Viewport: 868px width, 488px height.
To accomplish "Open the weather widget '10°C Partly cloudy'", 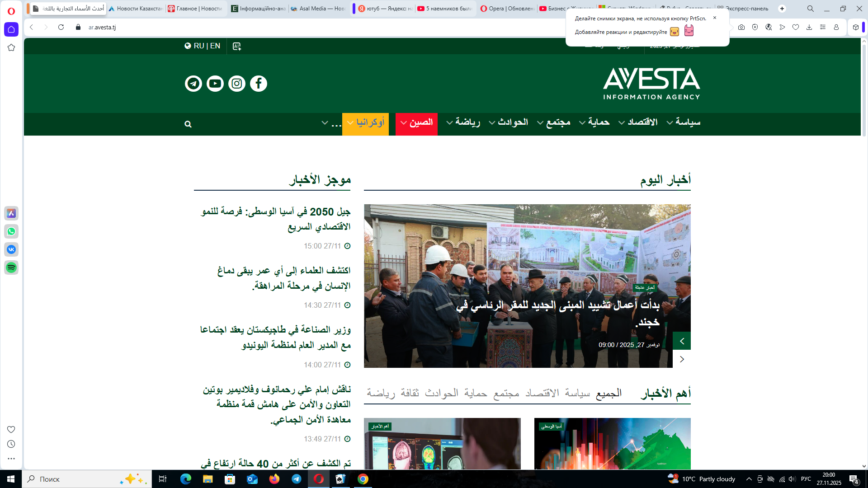I will (702, 479).
